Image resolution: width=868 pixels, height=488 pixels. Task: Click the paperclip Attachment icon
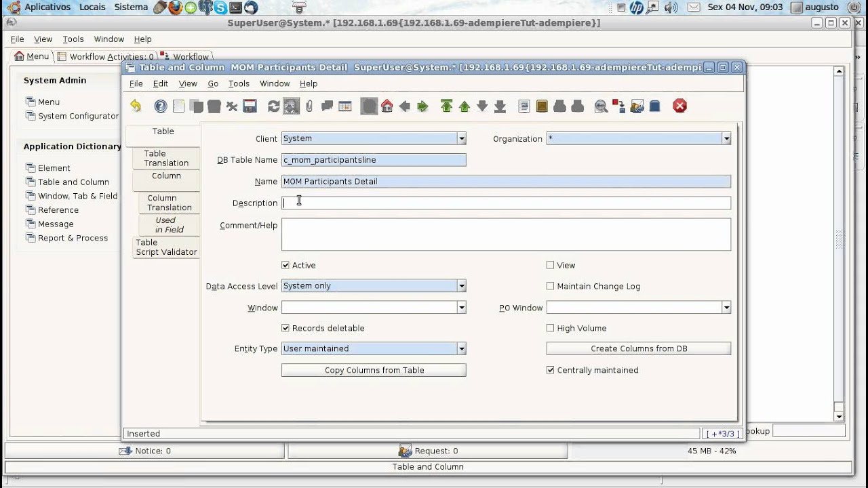click(309, 106)
